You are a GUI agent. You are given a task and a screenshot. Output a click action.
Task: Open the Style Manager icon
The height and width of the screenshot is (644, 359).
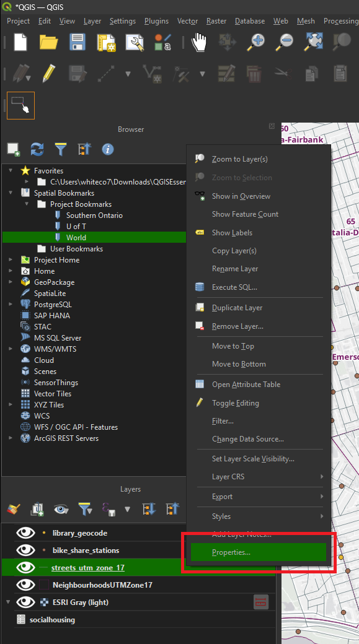pos(163,43)
